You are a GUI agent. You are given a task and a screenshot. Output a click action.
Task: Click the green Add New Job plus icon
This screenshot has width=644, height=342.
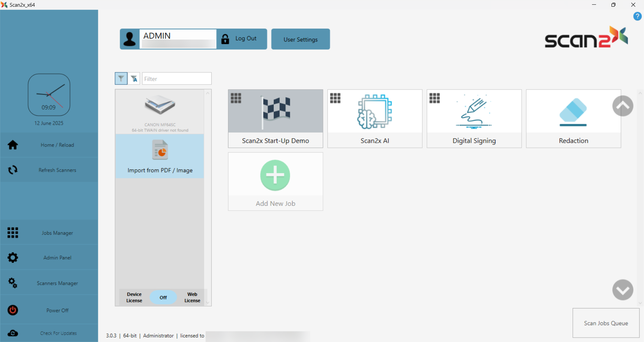tap(275, 175)
